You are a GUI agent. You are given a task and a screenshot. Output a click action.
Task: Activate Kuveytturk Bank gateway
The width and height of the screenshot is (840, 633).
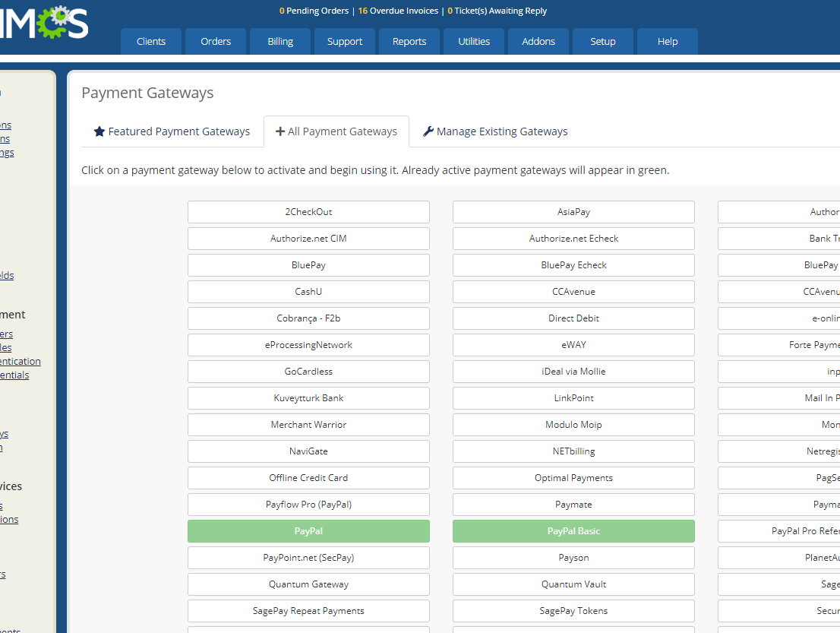pos(308,398)
